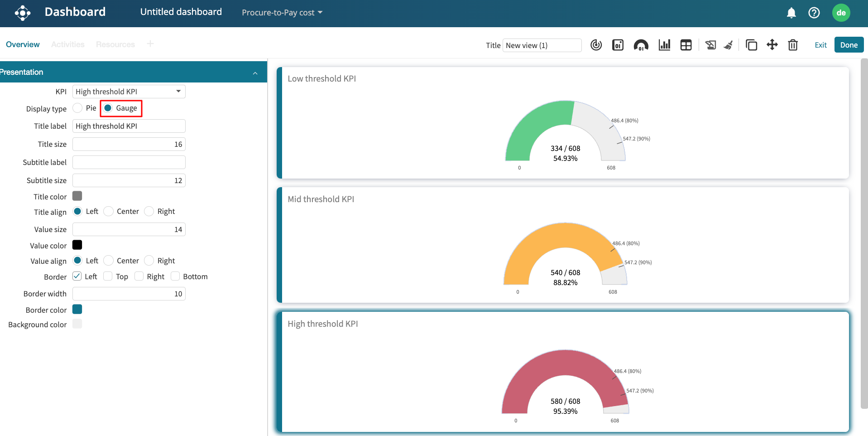The height and width of the screenshot is (436, 868).
Task: Select the Pie display type
Action: tap(78, 108)
